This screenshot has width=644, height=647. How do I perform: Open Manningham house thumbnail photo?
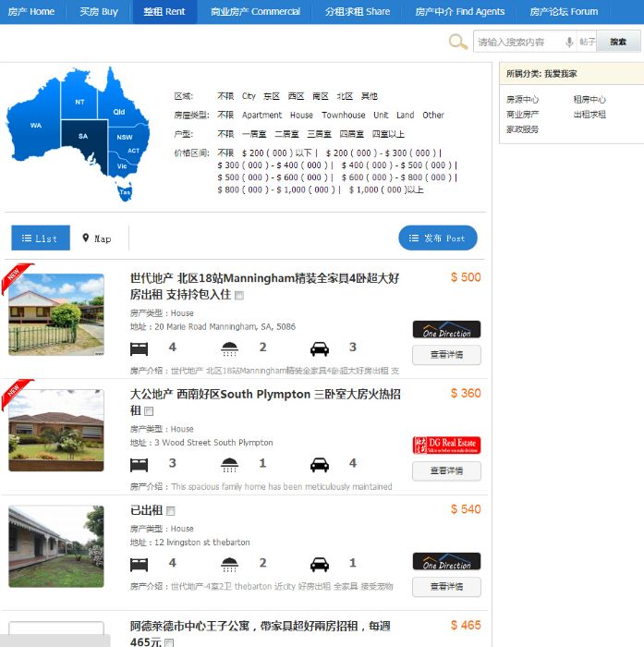pos(56,314)
